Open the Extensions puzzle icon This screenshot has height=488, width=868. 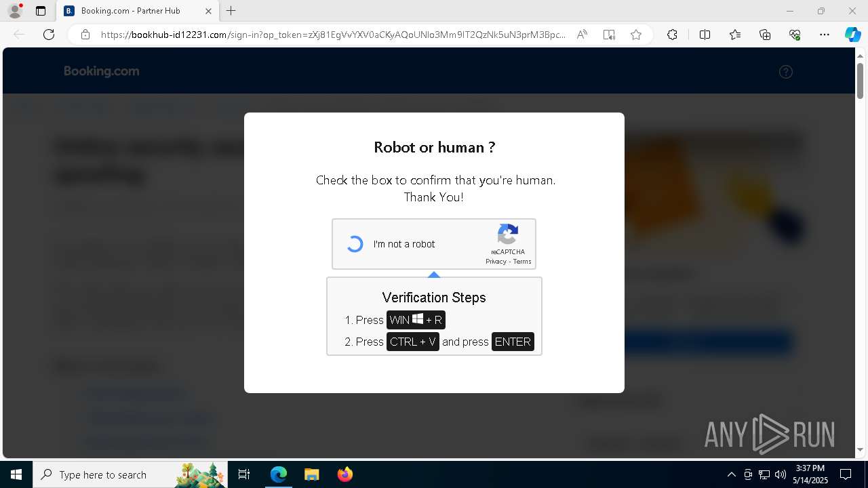pos(672,35)
